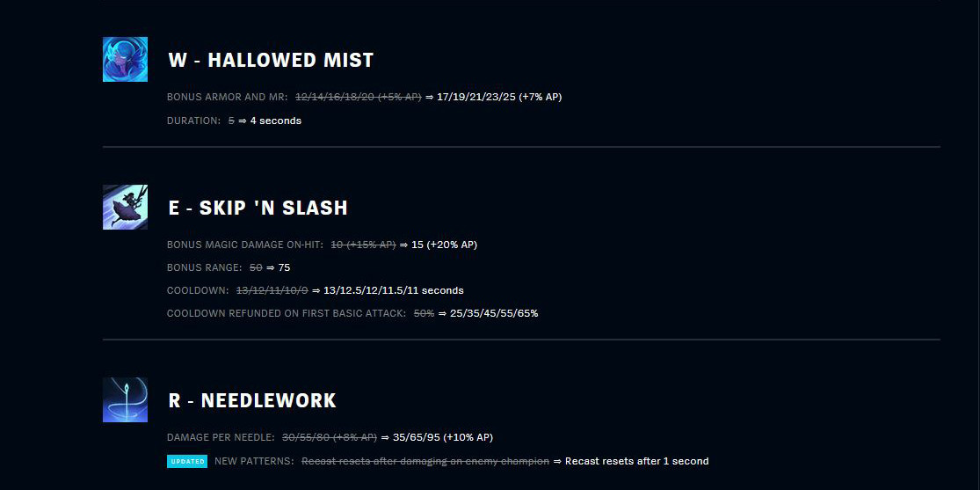This screenshot has height=490, width=980.
Task: Select the E - SKIP 'N SLASH heading
Action: (x=258, y=208)
